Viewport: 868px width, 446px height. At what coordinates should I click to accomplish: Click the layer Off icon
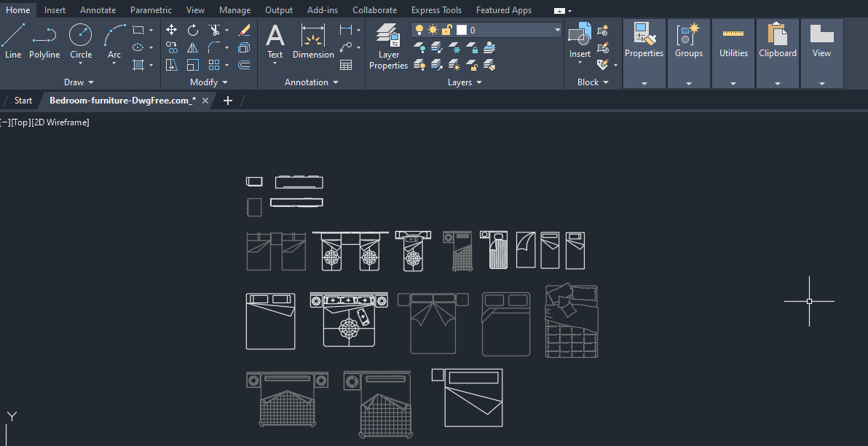coord(419,47)
